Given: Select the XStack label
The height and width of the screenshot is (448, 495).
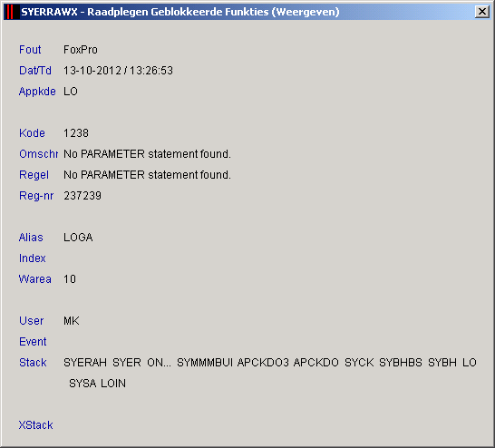Looking at the screenshot, I should 35,424.
